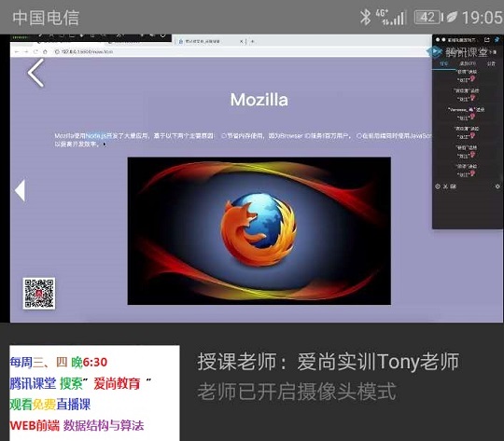The height and width of the screenshot is (441, 504).
Task: Open the emoji icon below chat
Action: (x=438, y=186)
